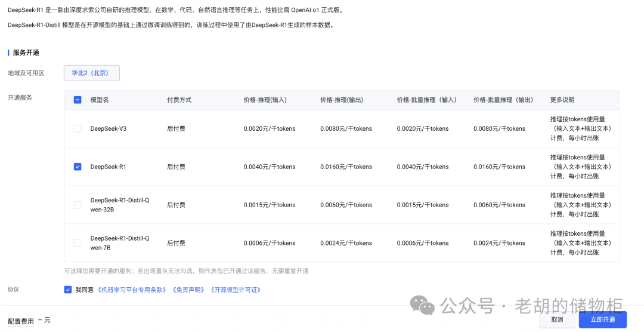
Task: Click the DeepSeek-R1-Distill description paragraph
Action: 172,25
